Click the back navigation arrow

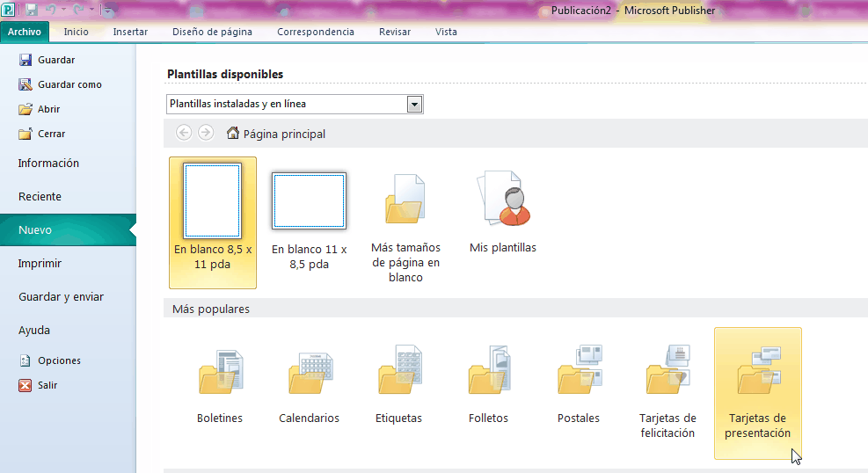(x=184, y=133)
